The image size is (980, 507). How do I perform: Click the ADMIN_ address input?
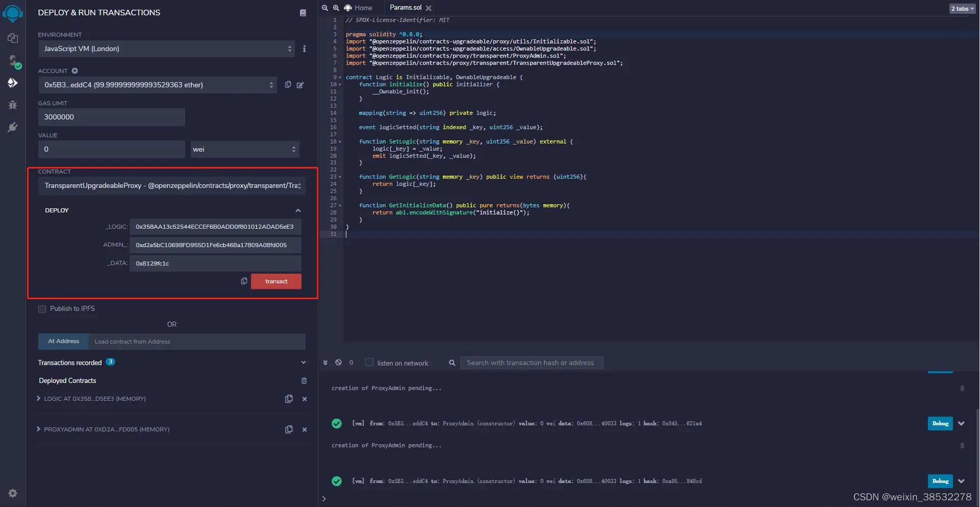coord(215,245)
